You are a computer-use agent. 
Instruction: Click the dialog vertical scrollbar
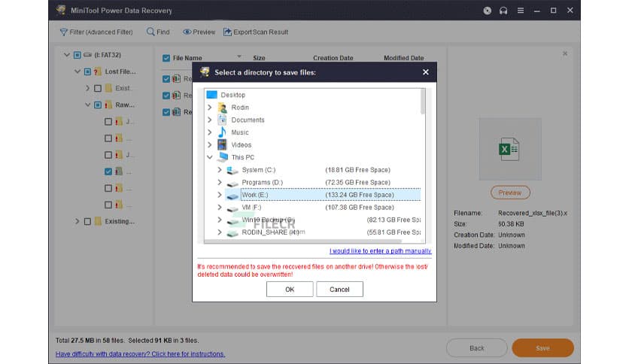[422, 102]
